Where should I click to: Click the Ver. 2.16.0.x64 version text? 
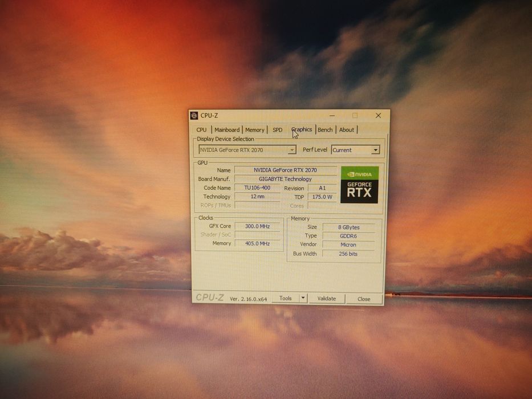point(249,299)
